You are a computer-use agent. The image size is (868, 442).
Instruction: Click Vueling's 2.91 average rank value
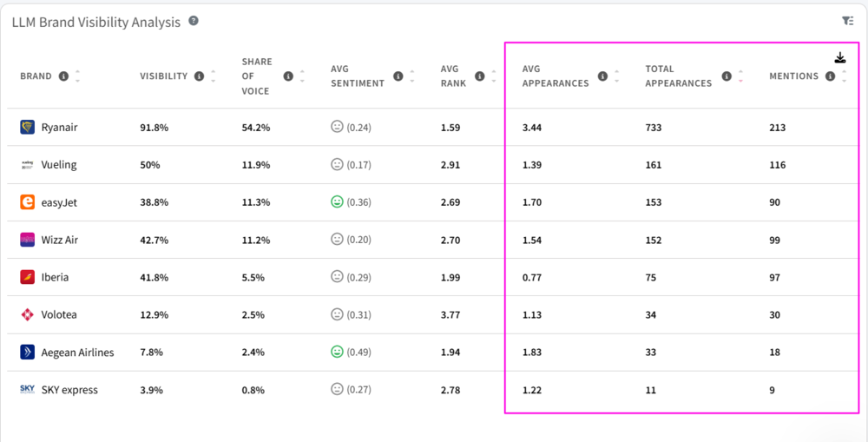pyautogui.click(x=450, y=165)
